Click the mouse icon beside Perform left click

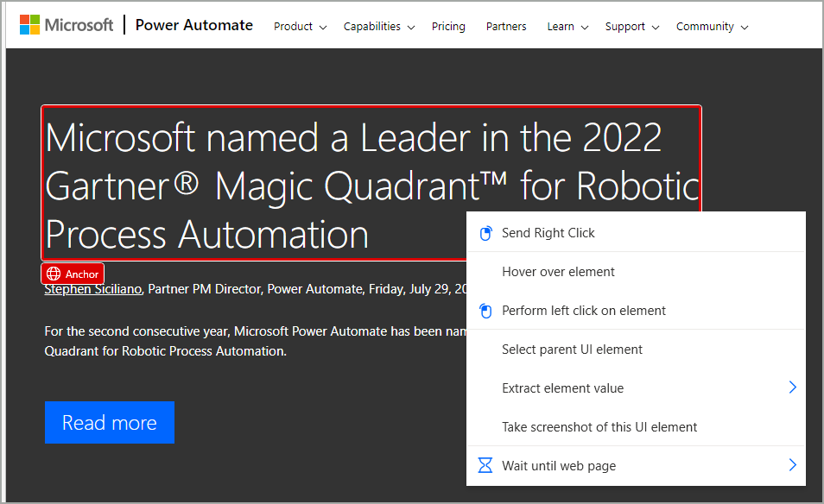click(x=485, y=311)
